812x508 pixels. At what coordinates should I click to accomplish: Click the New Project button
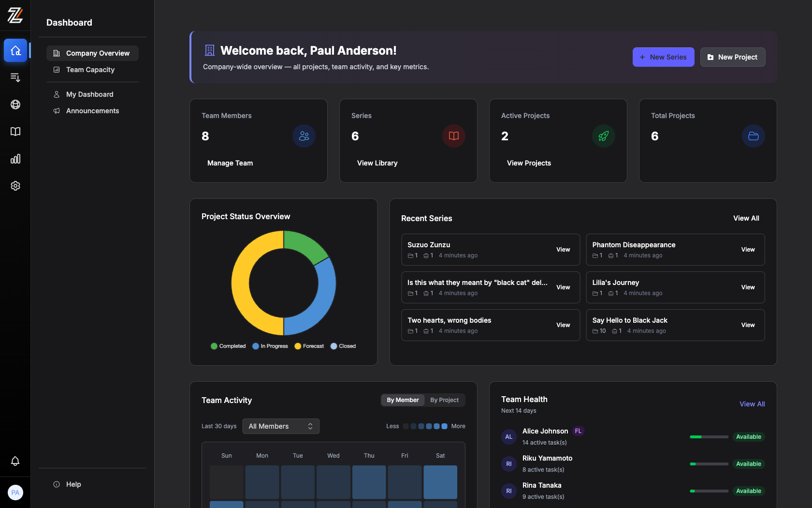(733, 57)
